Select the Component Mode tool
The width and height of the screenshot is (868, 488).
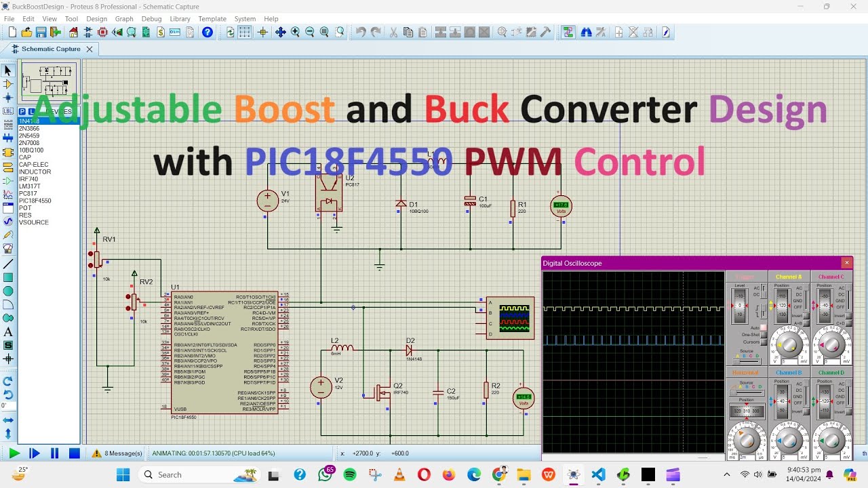(8, 84)
